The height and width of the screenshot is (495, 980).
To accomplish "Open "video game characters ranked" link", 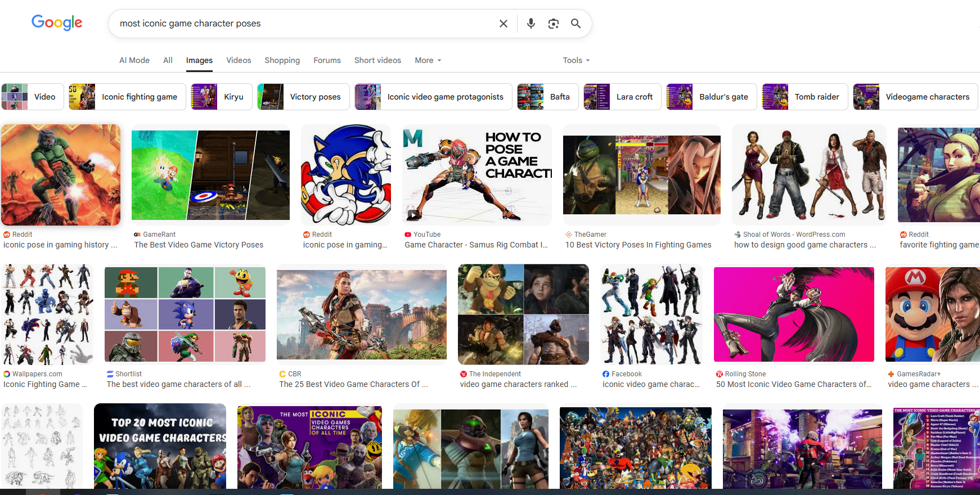I will [x=518, y=384].
